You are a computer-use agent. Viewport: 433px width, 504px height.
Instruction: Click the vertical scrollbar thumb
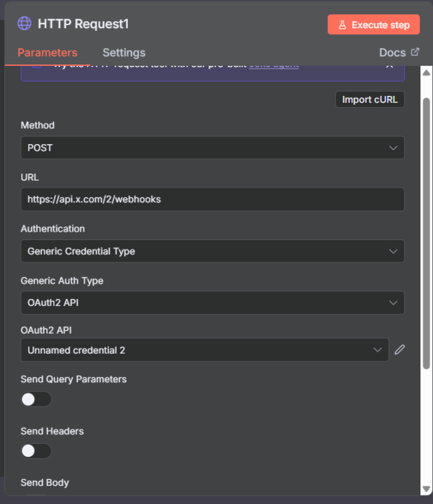coord(426,231)
